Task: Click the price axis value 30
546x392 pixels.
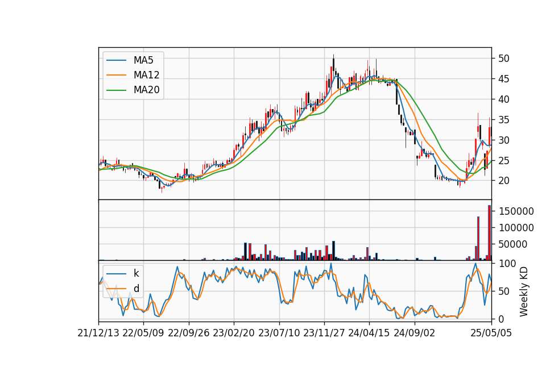Action: click(x=503, y=140)
